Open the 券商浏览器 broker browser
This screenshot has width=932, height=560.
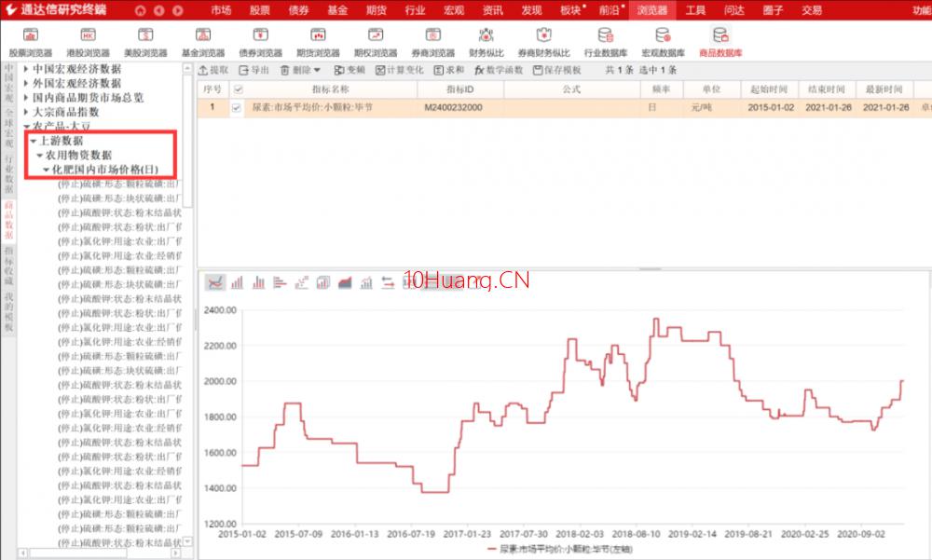(x=432, y=42)
